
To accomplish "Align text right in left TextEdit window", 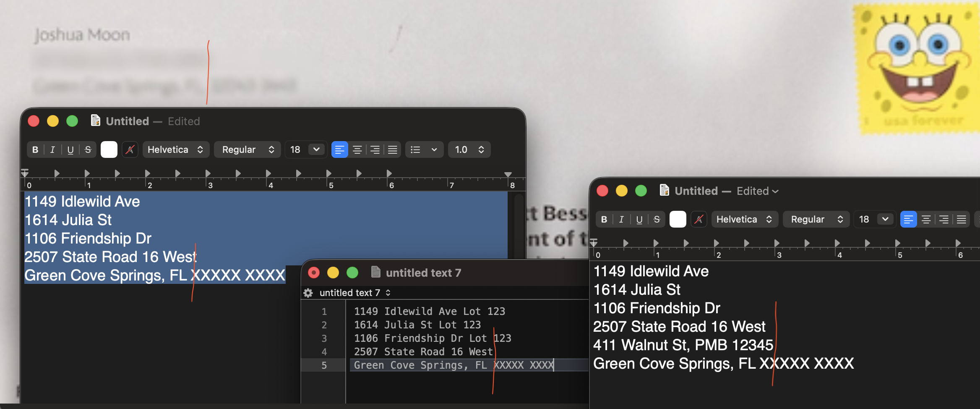I will coord(375,150).
